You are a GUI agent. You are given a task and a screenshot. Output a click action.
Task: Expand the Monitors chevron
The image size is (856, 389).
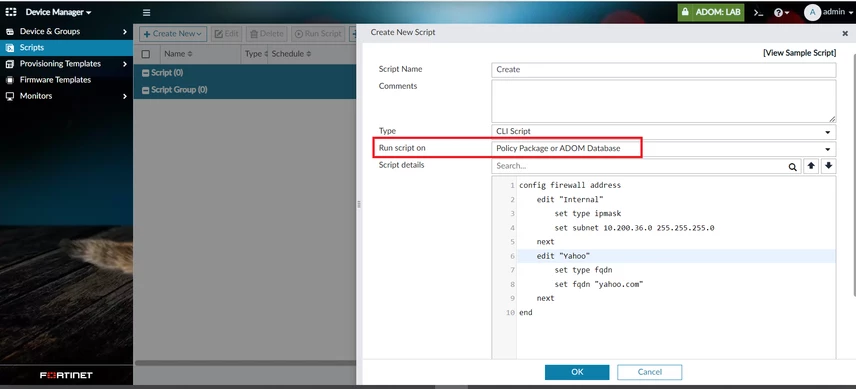125,96
